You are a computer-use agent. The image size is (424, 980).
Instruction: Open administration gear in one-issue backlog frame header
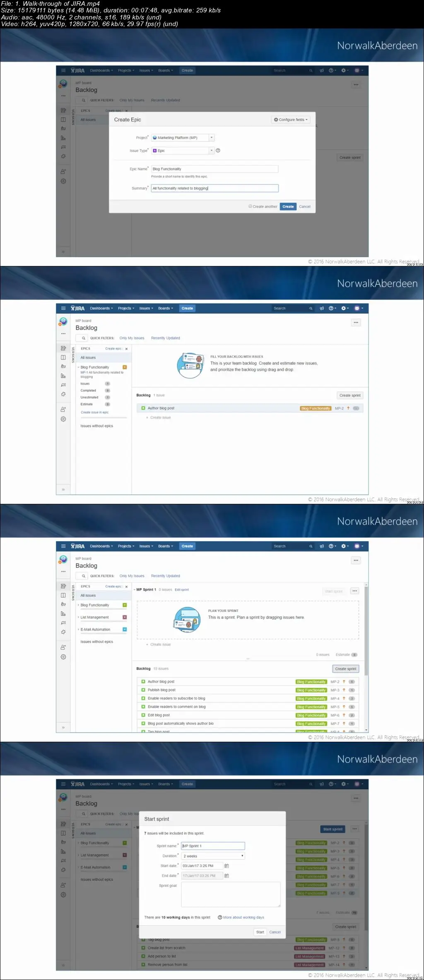tap(345, 308)
